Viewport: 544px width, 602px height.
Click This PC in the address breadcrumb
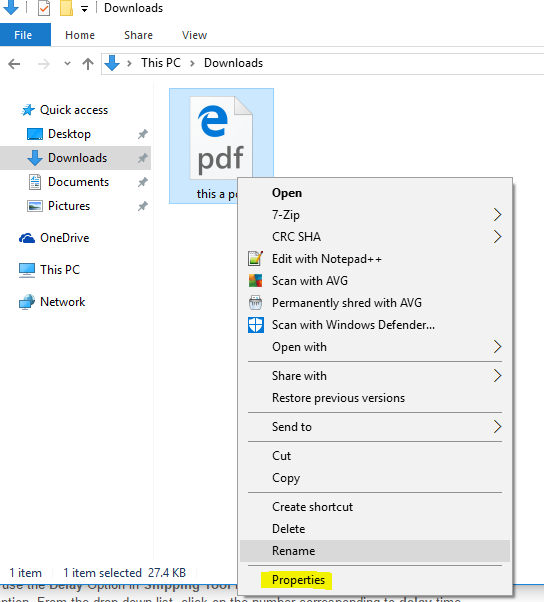point(161,63)
